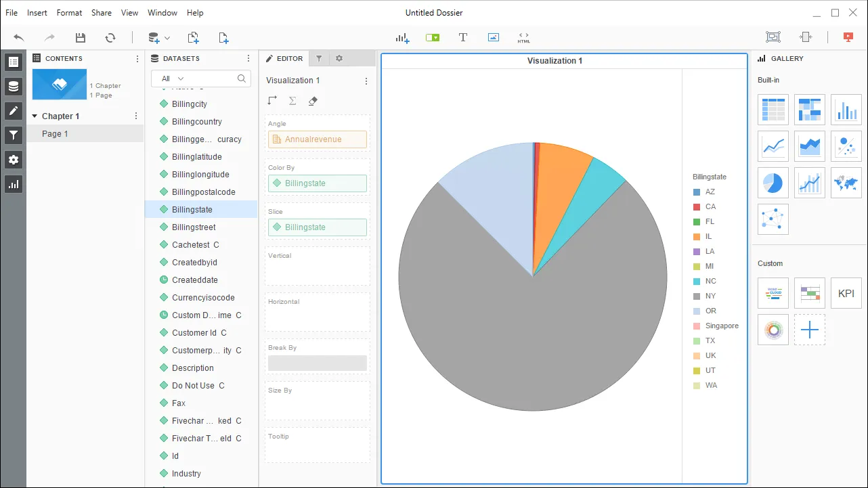This screenshot has width=868, height=488.
Task: Select Page 1 in the Contents panel
Action: (x=54, y=134)
